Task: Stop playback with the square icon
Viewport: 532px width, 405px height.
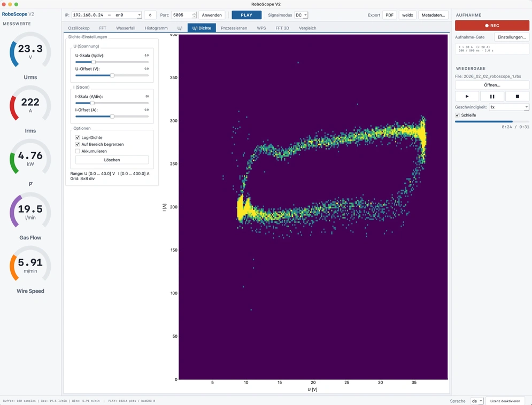Action: (517, 96)
